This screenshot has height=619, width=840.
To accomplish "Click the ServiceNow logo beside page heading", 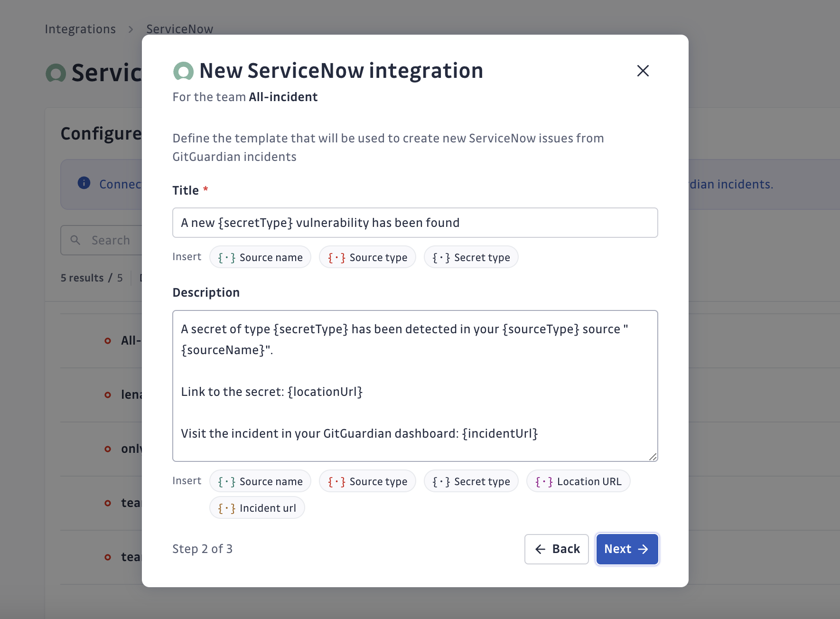I will (x=56, y=73).
